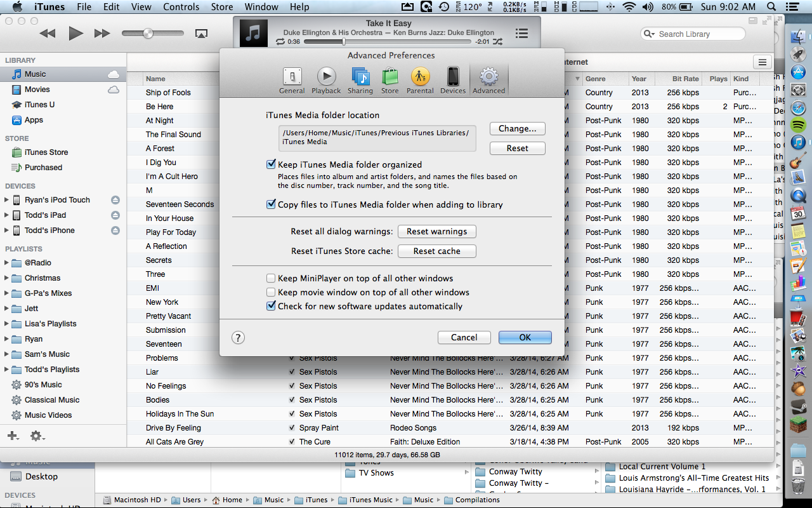Open the File menu

pos(84,7)
